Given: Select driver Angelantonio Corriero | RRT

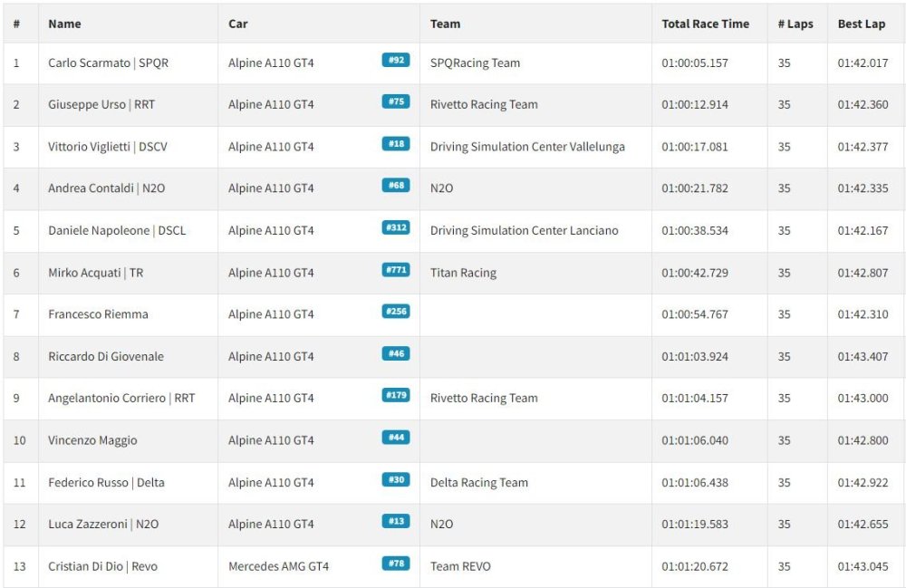Looking at the screenshot, I should pyautogui.click(x=121, y=398).
